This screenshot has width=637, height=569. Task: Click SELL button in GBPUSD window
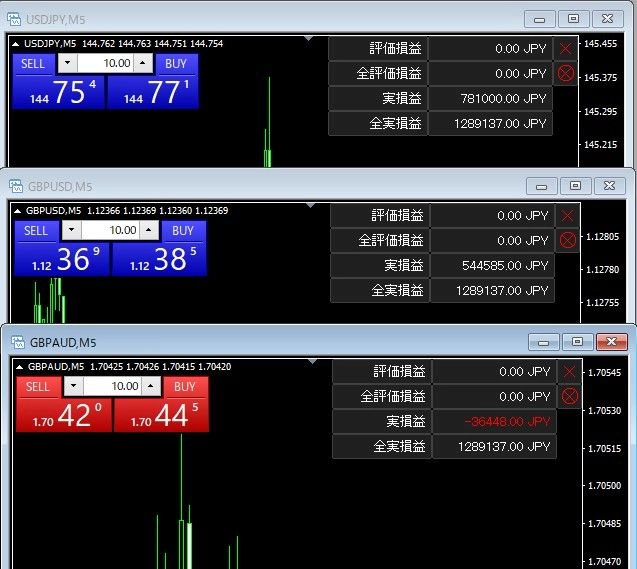click(35, 231)
